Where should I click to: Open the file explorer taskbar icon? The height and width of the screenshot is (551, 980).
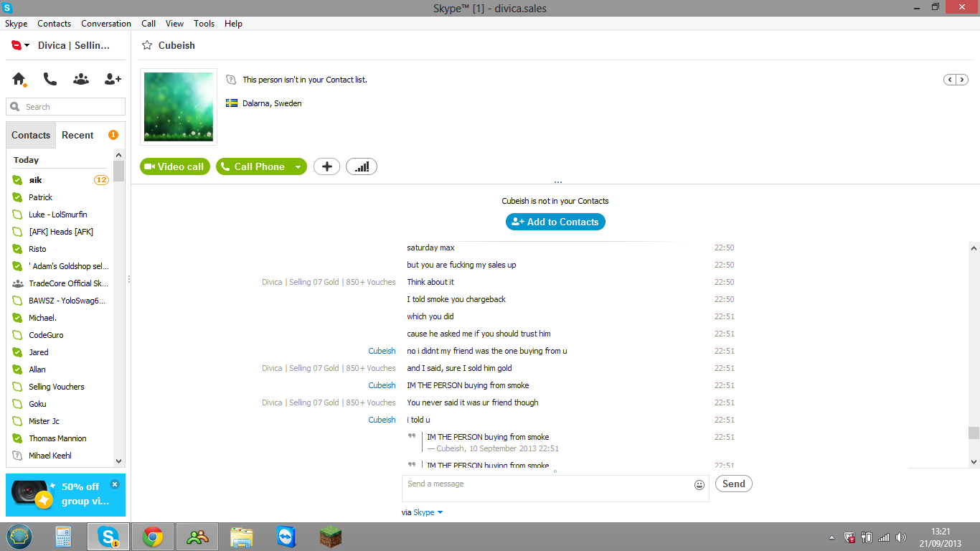click(x=242, y=537)
